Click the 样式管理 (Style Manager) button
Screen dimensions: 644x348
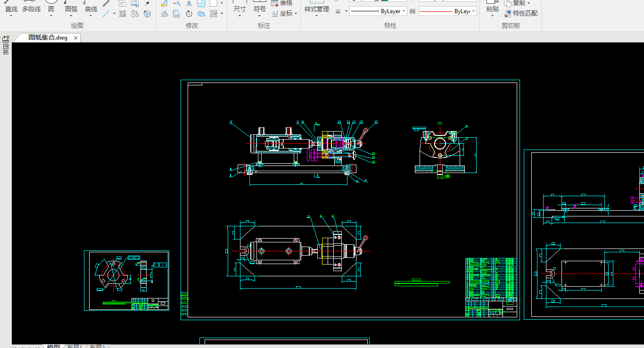[316, 9]
